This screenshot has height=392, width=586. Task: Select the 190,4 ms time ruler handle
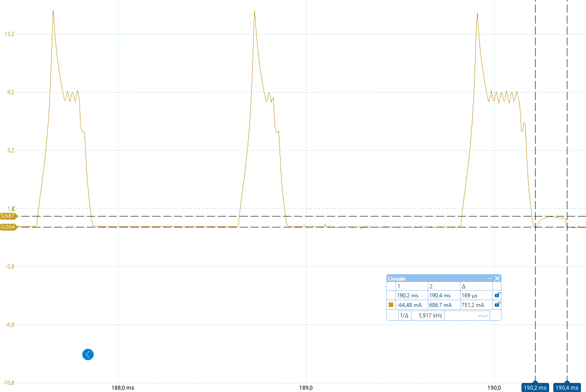(x=567, y=387)
